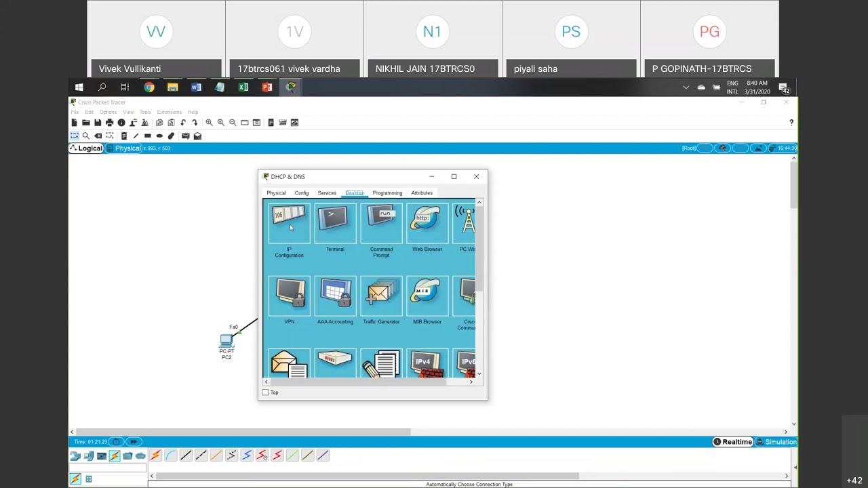
Task: Click the Set Tiled Background mountain icon
Action: click(x=758, y=148)
